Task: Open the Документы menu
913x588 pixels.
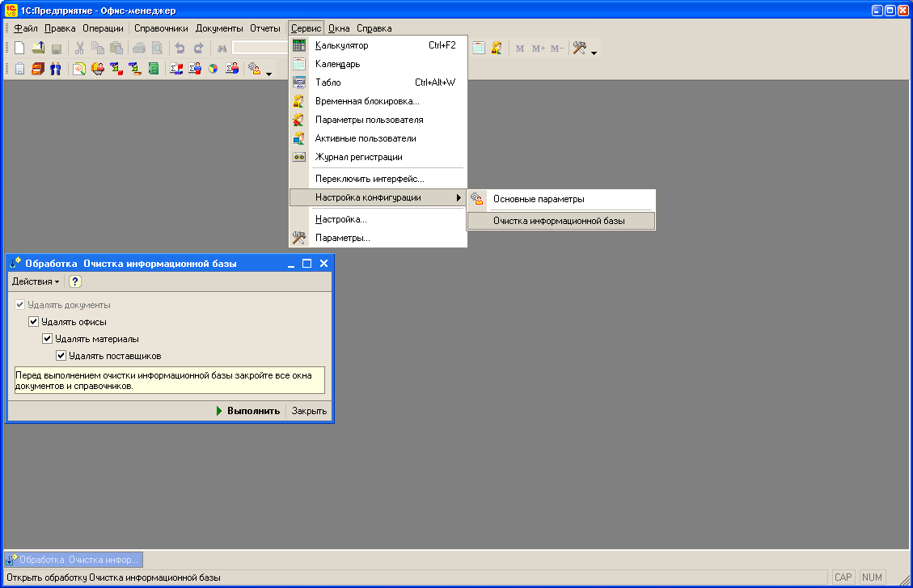Action: click(219, 28)
